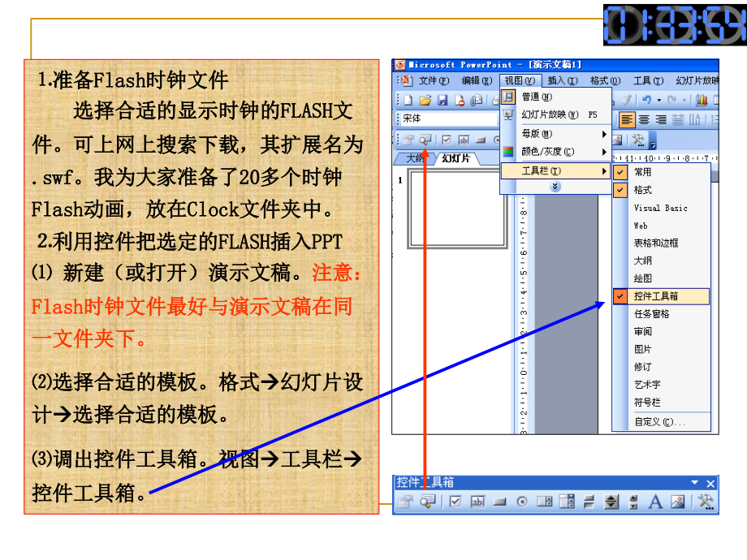Image resolution: width=747 pixels, height=560 pixels.
Task: Select Check Box control in floating toolbox
Action: point(455,502)
